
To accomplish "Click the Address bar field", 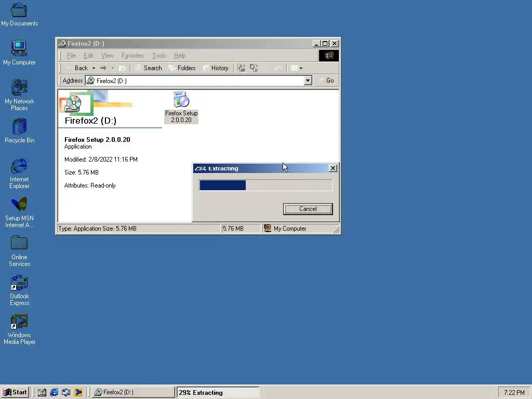I will (195, 81).
